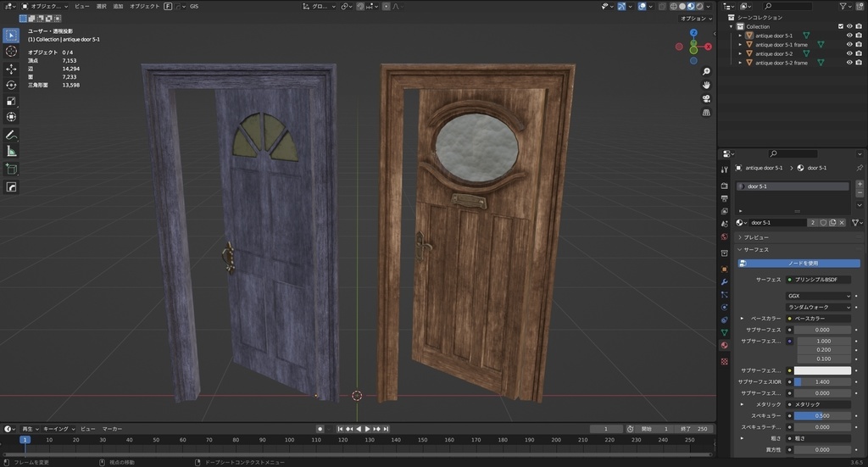The width and height of the screenshot is (868, 467).
Task: Toggle visibility of antique door 5-2
Action: tap(849, 53)
